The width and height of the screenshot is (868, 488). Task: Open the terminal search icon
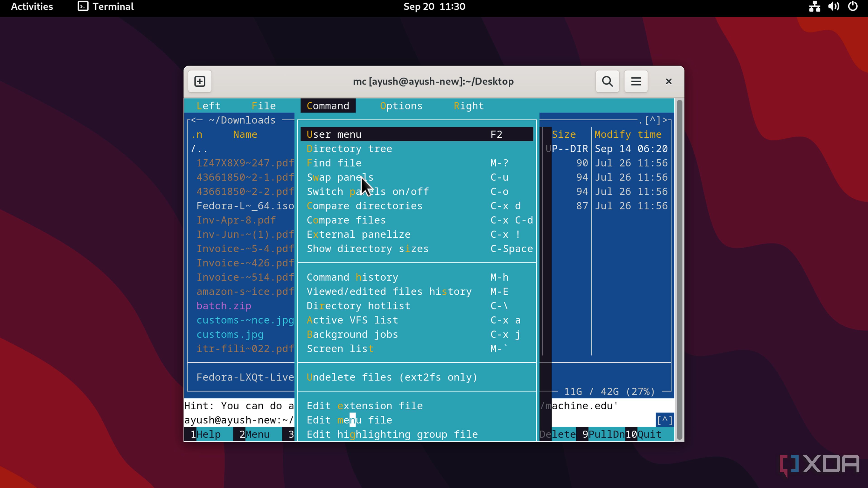(607, 82)
